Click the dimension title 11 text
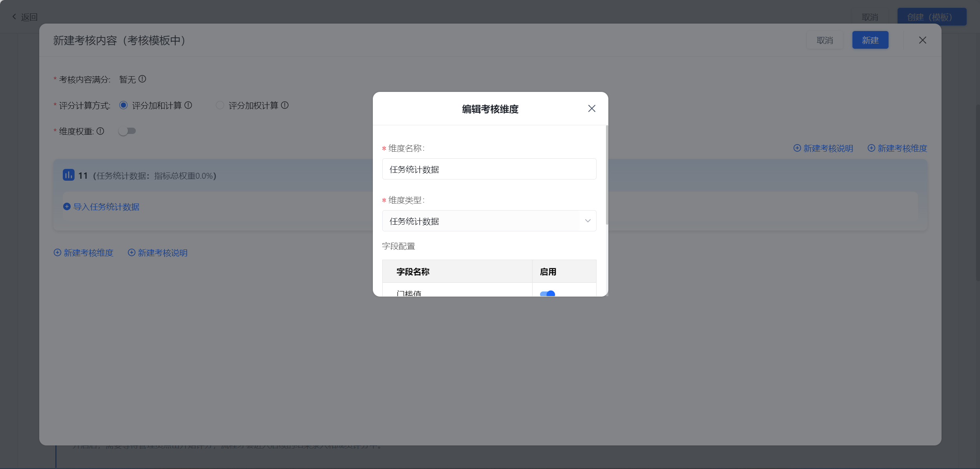 [83, 176]
